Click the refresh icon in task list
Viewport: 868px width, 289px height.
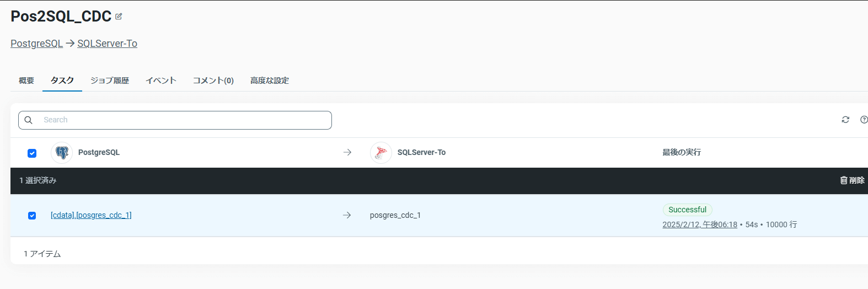pos(845,120)
